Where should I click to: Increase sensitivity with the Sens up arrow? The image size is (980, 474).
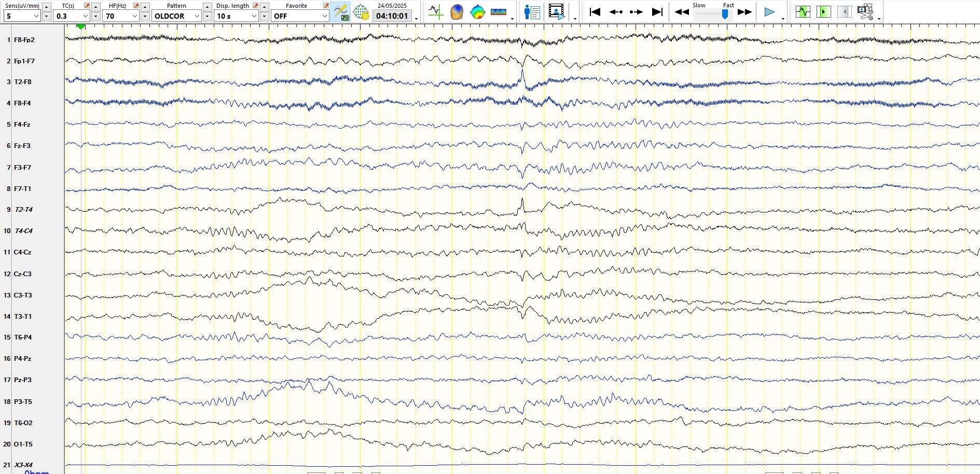pyautogui.click(x=47, y=6)
